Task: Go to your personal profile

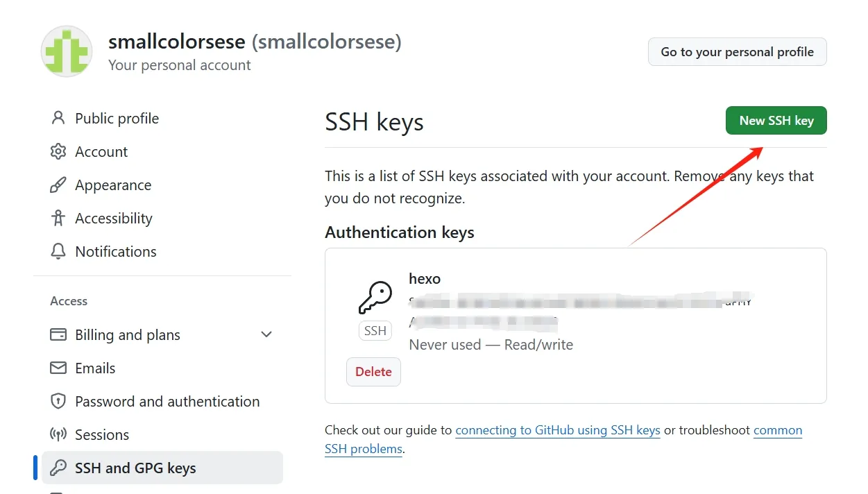Action: (x=737, y=52)
